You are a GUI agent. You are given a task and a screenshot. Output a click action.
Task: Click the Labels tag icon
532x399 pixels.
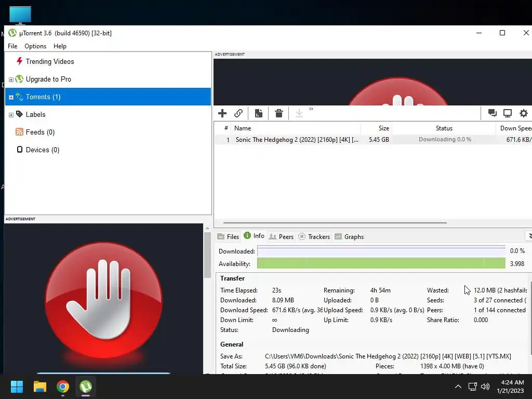[x=19, y=114]
